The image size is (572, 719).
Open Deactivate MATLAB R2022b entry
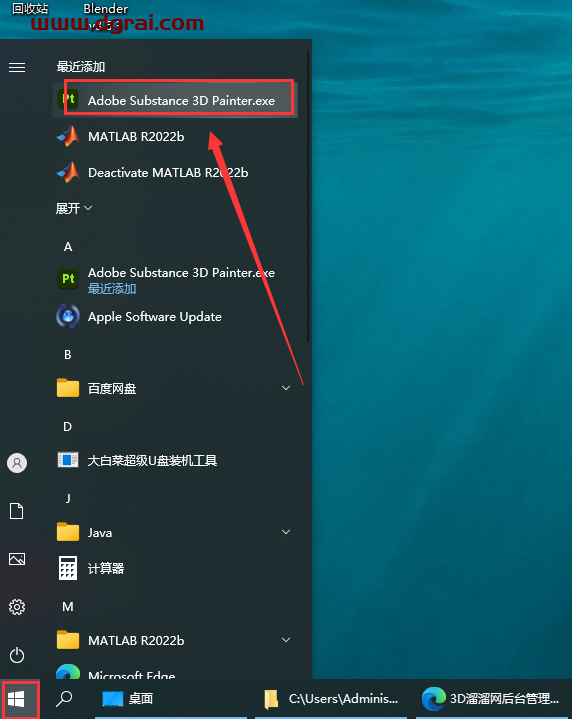(175, 172)
